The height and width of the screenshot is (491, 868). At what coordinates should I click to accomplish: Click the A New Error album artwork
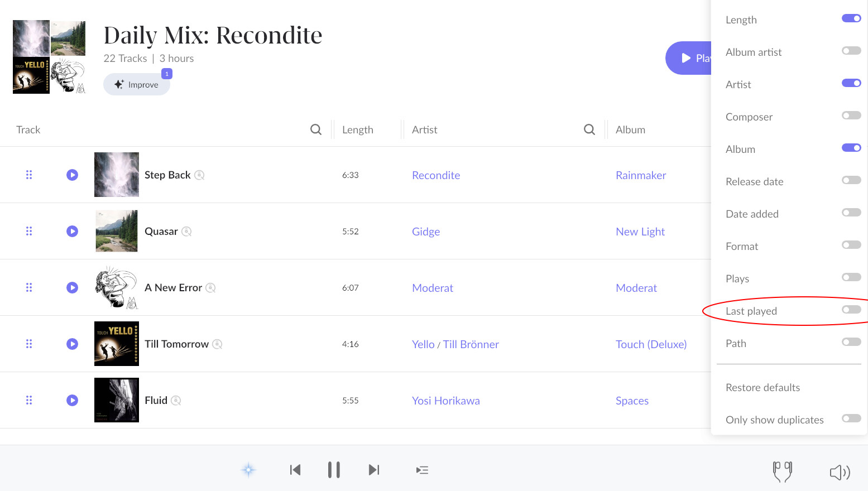117,287
